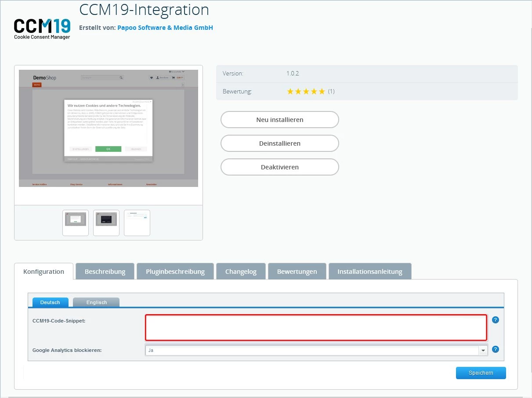Switch to the Beschreibung tab
The width and height of the screenshot is (532, 398).
point(105,272)
